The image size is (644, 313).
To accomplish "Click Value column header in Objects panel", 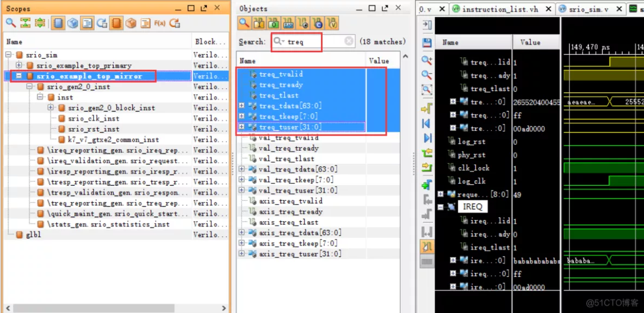I will pos(383,61).
